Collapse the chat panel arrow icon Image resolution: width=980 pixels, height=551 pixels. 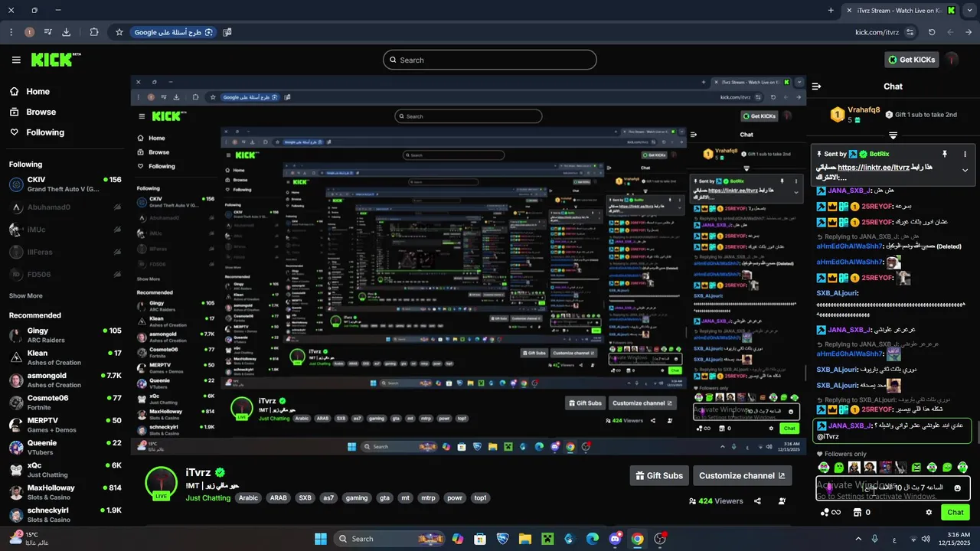pyautogui.click(x=816, y=86)
